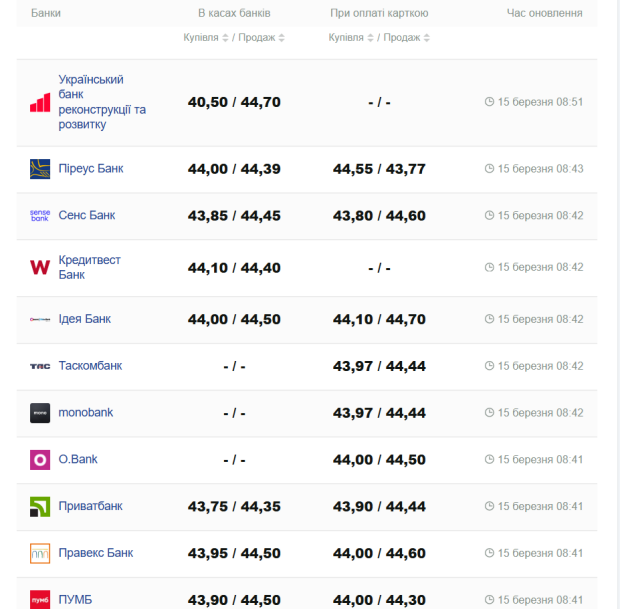620x609 pixels.
Task: Click the Sense Bank logo icon
Action: [40, 216]
